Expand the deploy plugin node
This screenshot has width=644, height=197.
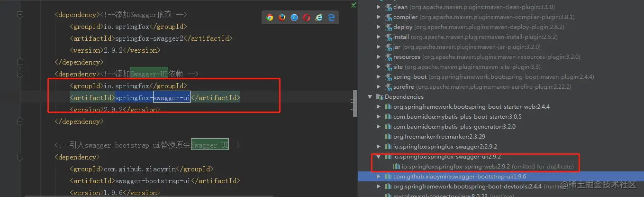tap(378, 27)
